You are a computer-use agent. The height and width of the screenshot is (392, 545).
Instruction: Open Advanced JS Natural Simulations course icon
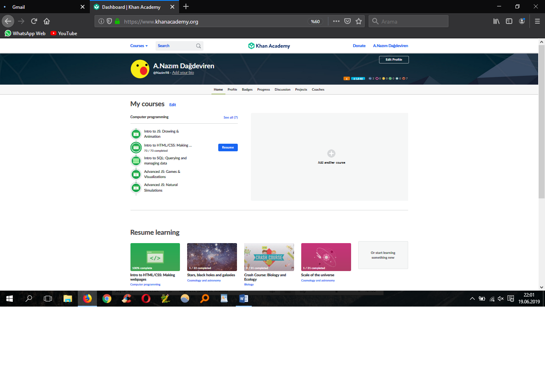(x=136, y=188)
